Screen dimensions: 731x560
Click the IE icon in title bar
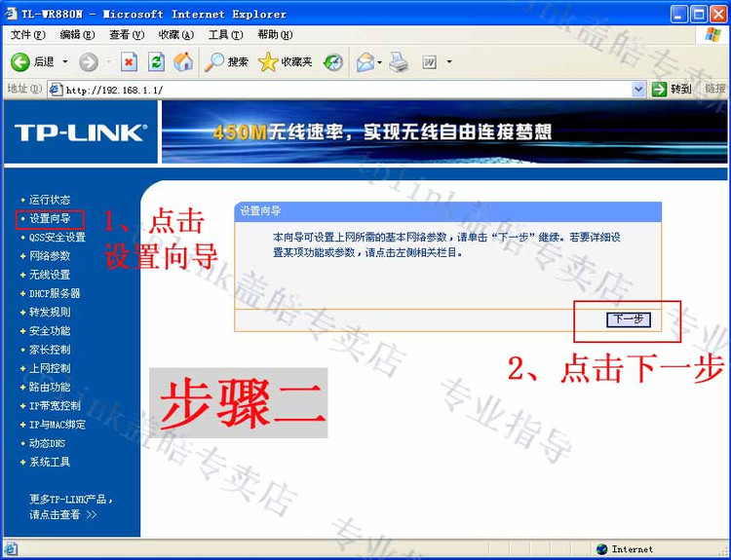point(11,14)
